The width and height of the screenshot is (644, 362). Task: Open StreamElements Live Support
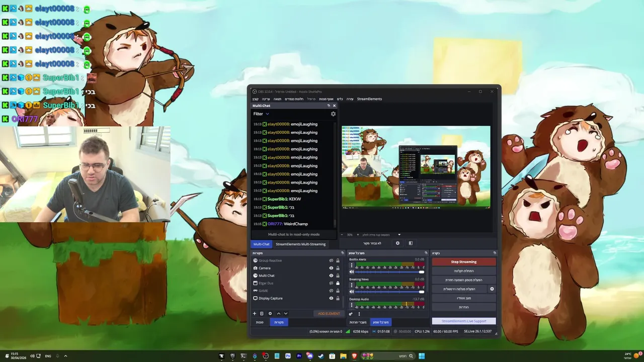464,321
